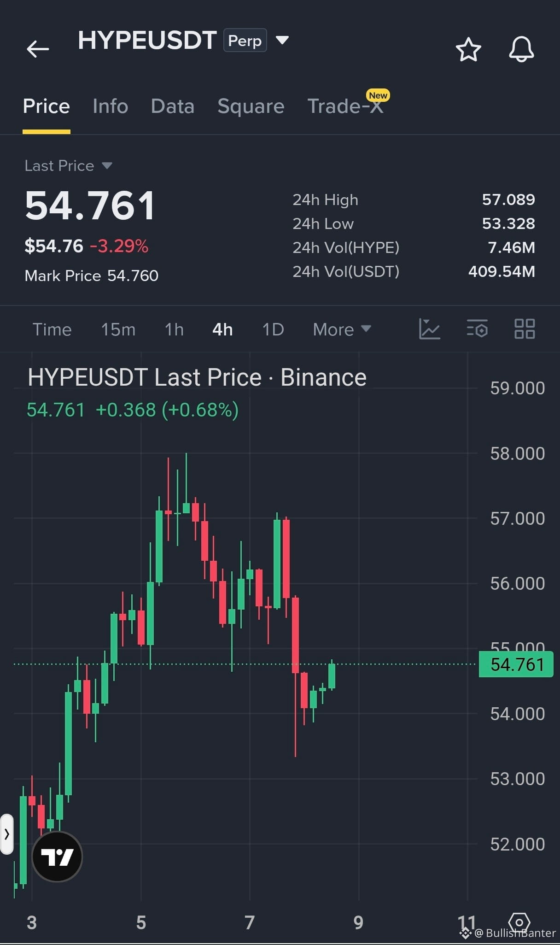This screenshot has height=945, width=560.
Task: Tap the Mark Price 54.760 text
Action: point(92,276)
